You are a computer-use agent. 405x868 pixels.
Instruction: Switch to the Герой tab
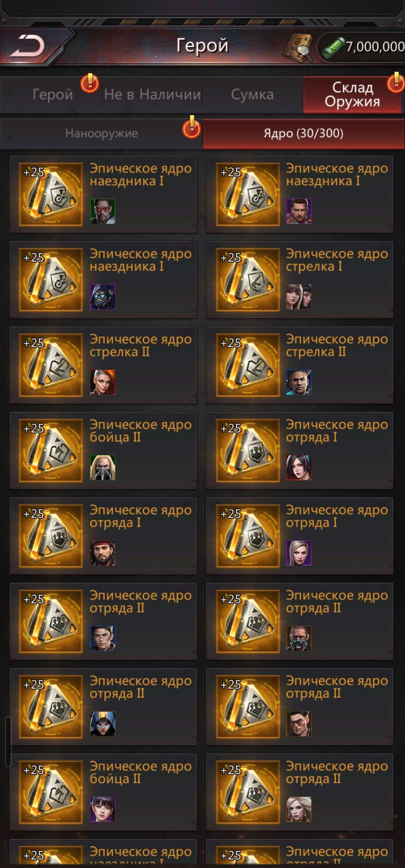coord(52,94)
